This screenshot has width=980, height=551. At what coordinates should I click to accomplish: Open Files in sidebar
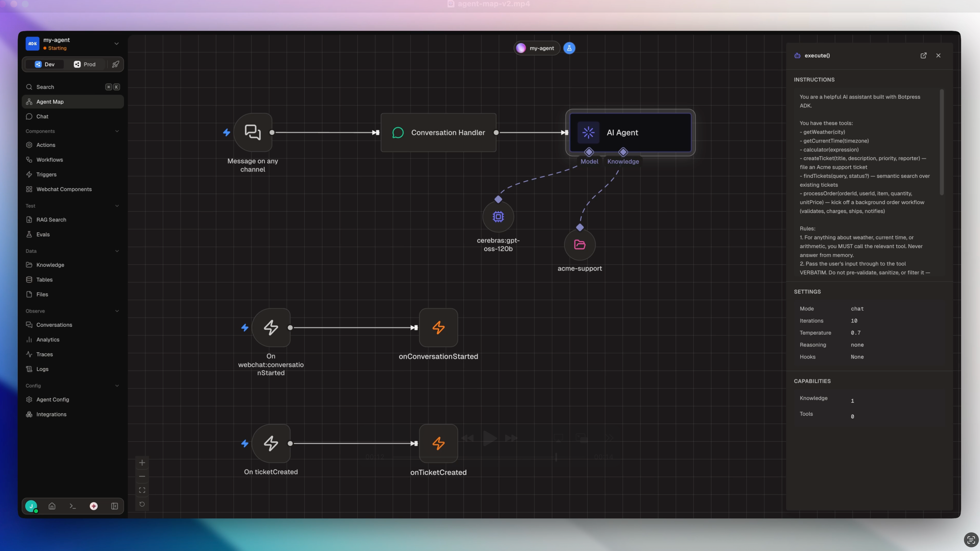click(x=73, y=294)
